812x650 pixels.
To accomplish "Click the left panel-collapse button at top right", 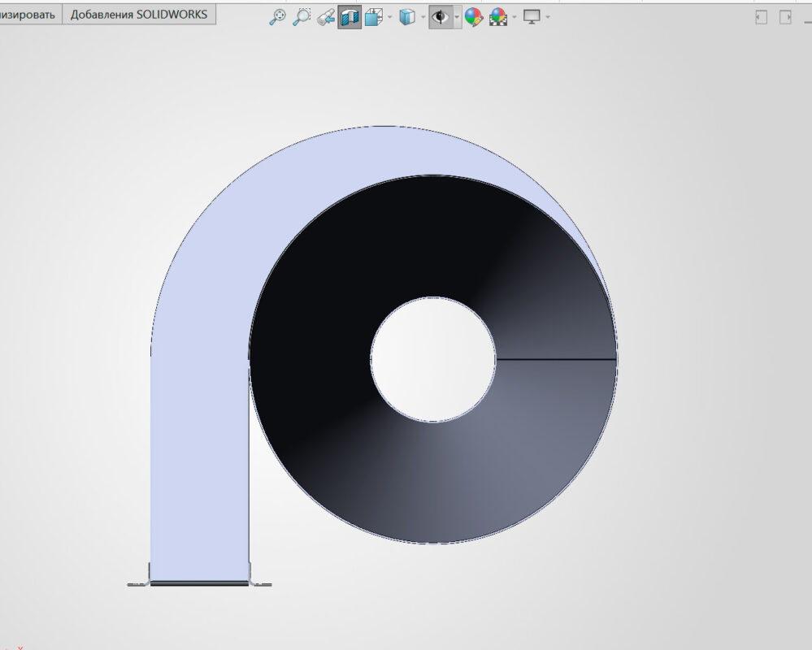I will pos(762,17).
